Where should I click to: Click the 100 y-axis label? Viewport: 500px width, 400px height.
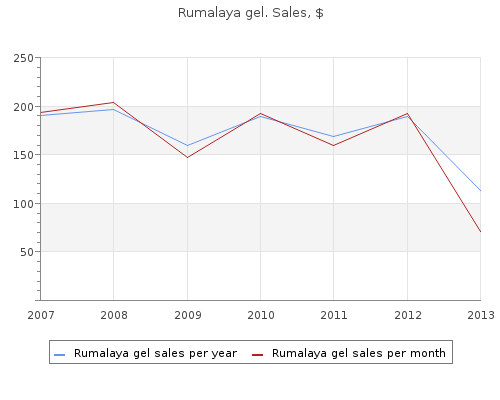pyautogui.click(x=23, y=204)
